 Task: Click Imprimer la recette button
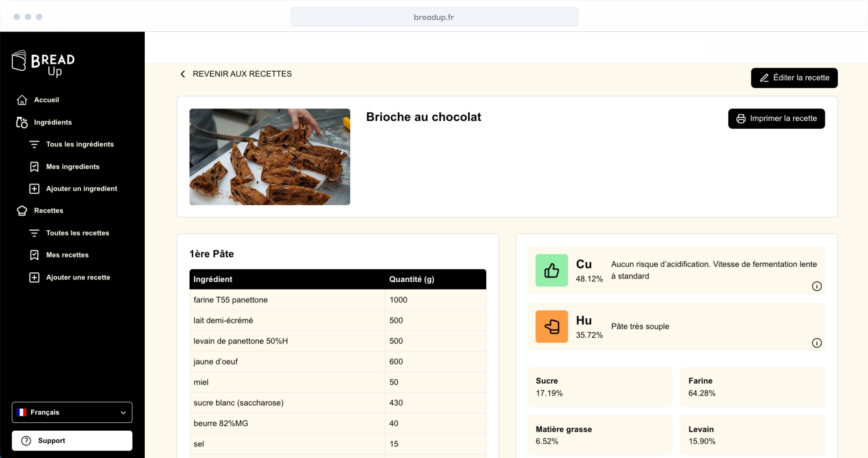click(776, 119)
